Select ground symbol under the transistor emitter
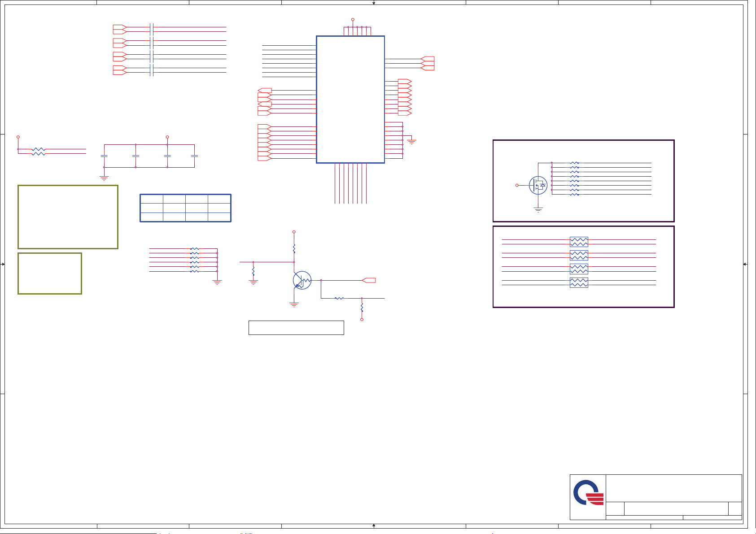Viewport: 756px width, 534px height. [x=294, y=305]
